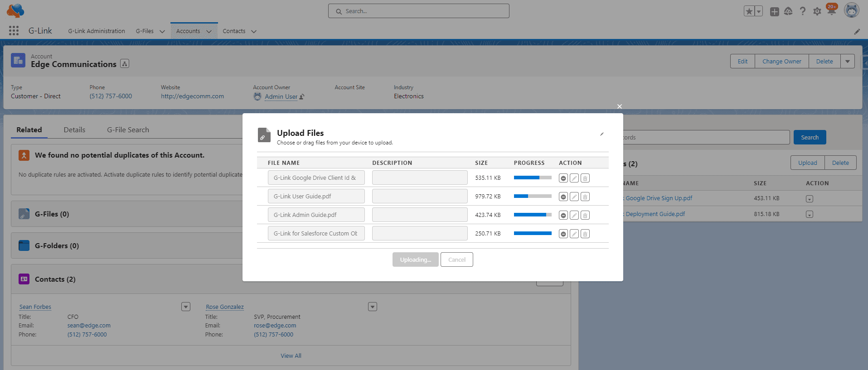Stop upload of G-Link User Guide.pdf
The image size is (868, 370).
tap(563, 197)
